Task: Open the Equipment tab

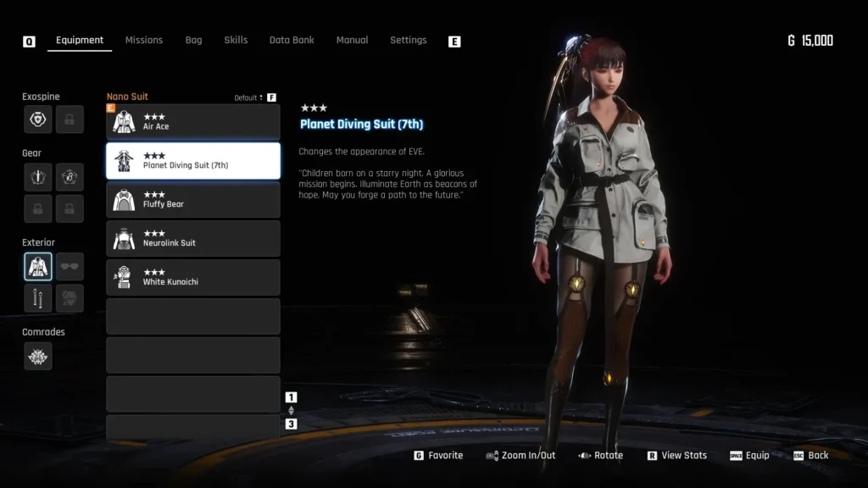Action: [x=79, y=41]
